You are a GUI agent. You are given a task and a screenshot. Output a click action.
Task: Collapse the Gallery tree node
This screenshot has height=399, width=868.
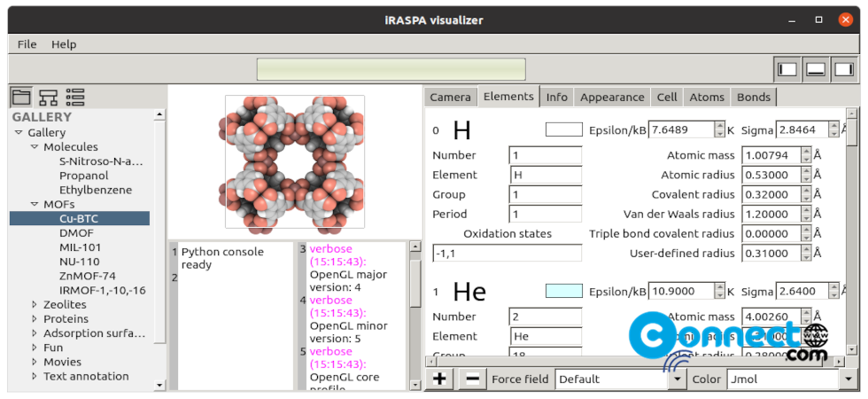(19, 132)
